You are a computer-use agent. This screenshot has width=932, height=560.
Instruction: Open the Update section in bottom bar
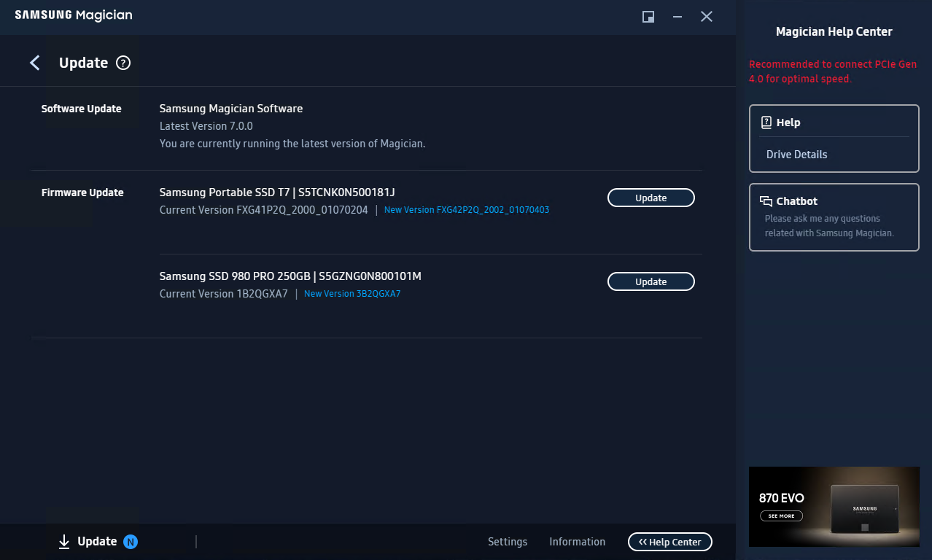click(97, 541)
